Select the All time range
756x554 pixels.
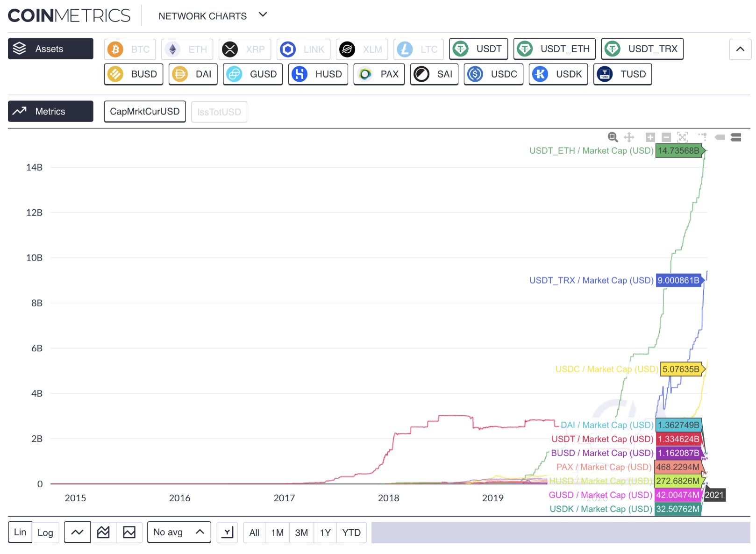coord(254,533)
